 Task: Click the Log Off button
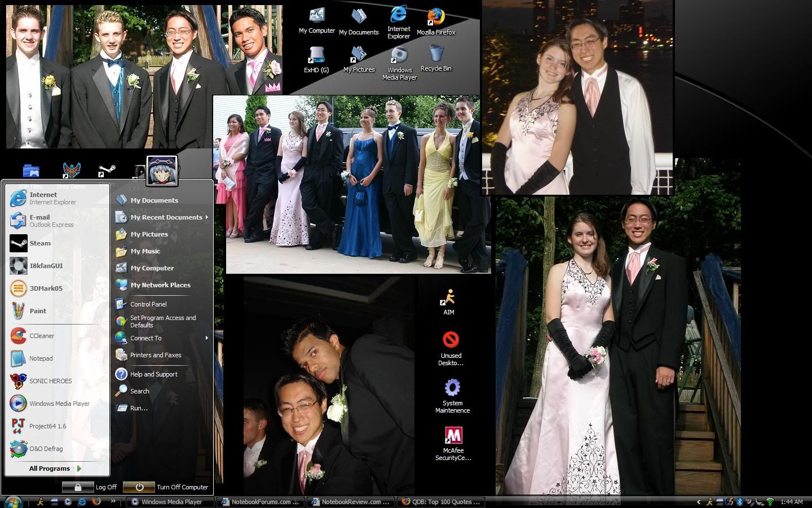coord(89,487)
